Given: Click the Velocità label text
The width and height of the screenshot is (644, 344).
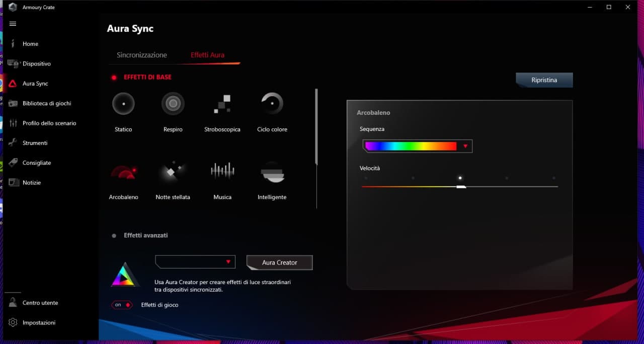Looking at the screenshot, I should pyautogui.click(x=370, y=168).
